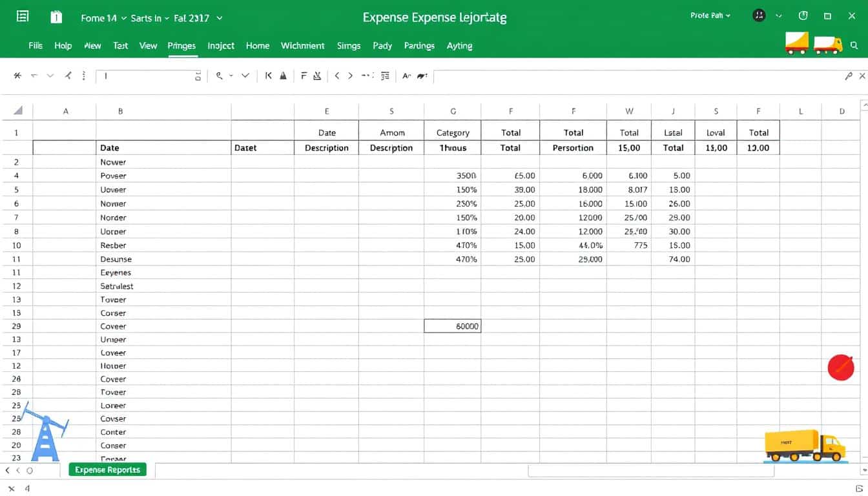Image resolution: width=868 pixels, height=496 pixels.
Task: Expand the chevron beside the face icon
Action: point(779,16)
